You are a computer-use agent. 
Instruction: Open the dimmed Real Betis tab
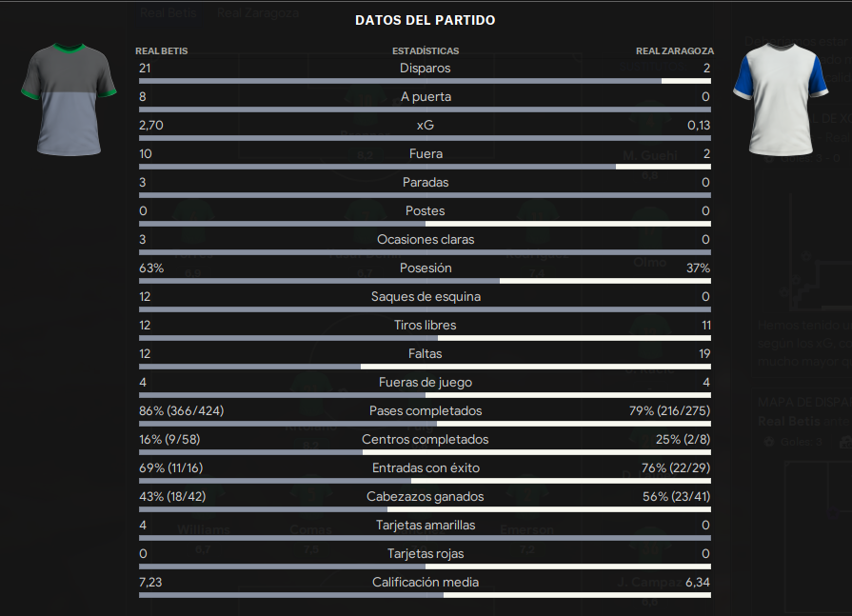(x=168, y=13)
